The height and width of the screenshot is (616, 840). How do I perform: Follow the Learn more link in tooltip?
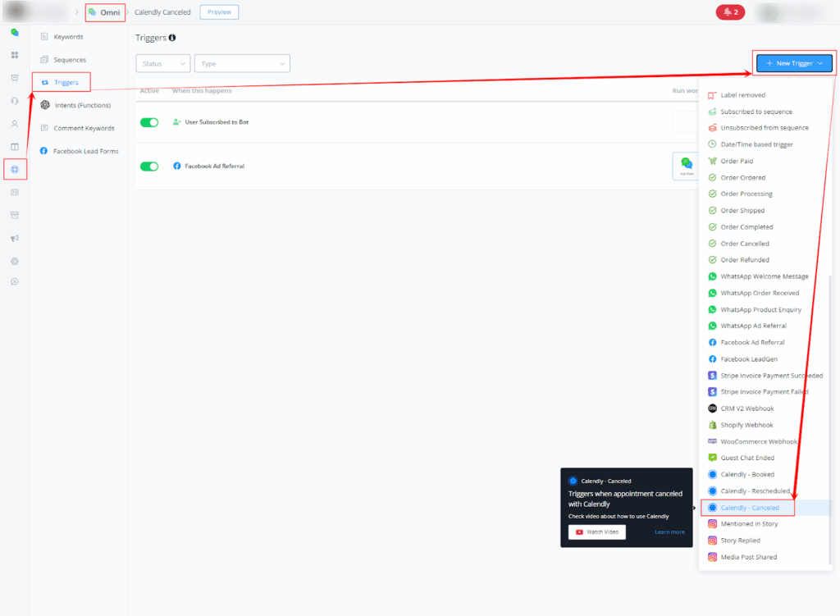pyautogui.click(x=669, y=532)
